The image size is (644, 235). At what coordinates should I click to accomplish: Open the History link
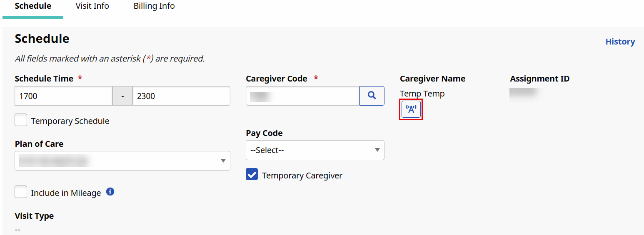620,42
